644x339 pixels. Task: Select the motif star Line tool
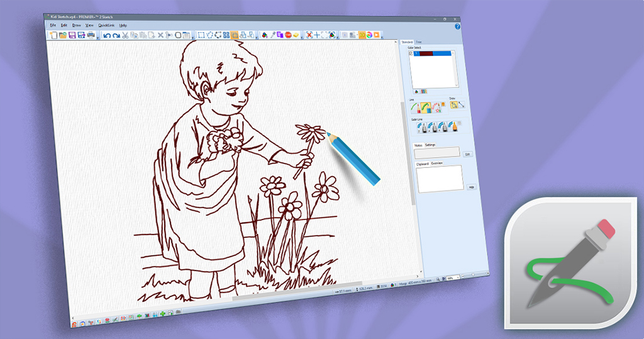(x=436, y=108)
